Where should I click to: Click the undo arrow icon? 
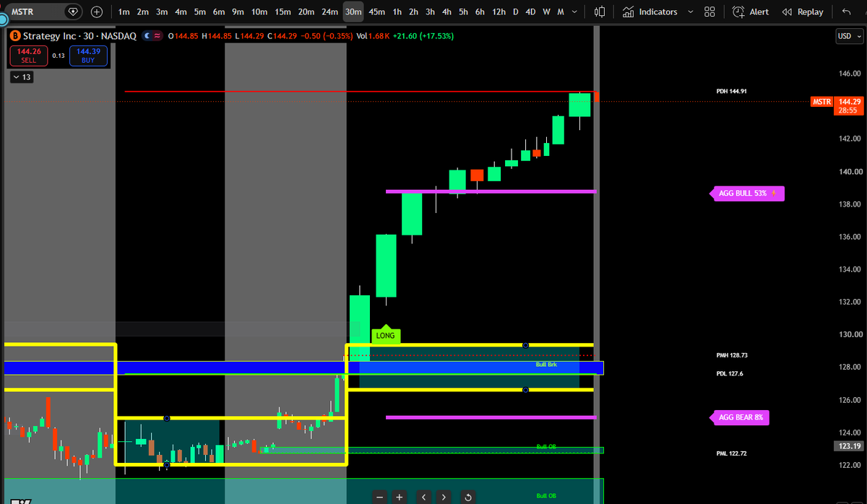(846, 12)
